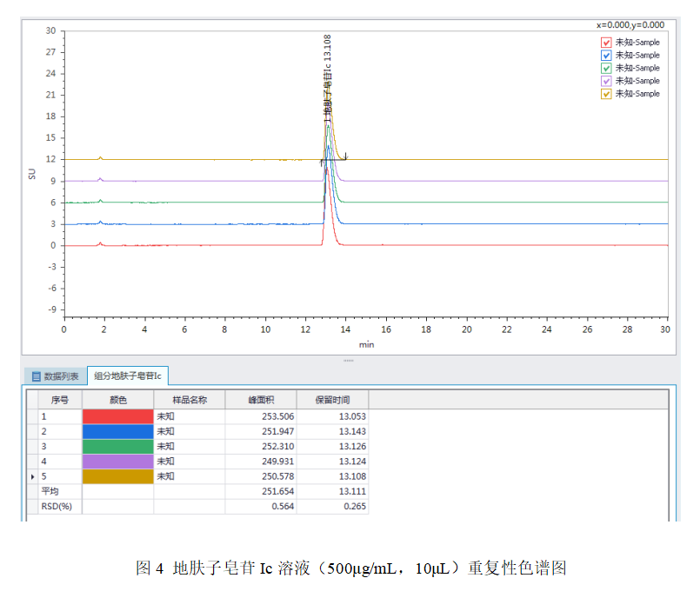Click the blue color swatch in row 2
The image size is (700, 598).
[x=118, y=431]
